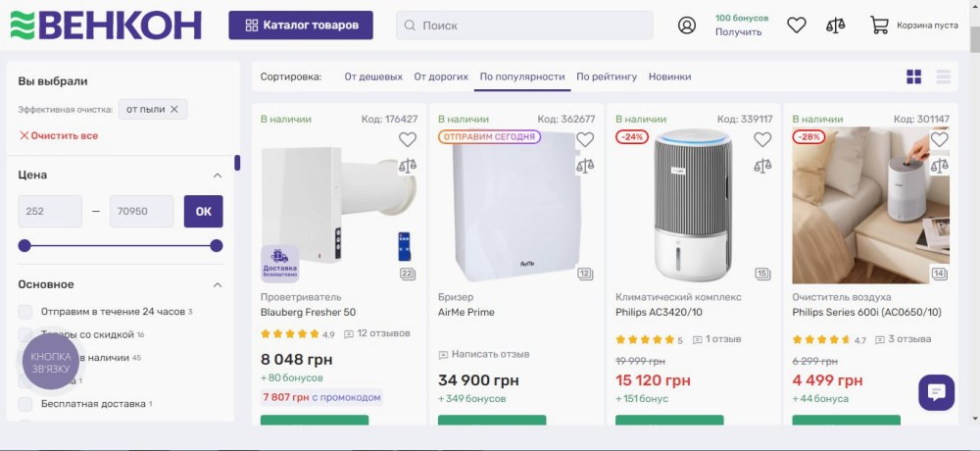Collapse the "Основное" filter section
The image size is (980, 451).
coord(218,285)
